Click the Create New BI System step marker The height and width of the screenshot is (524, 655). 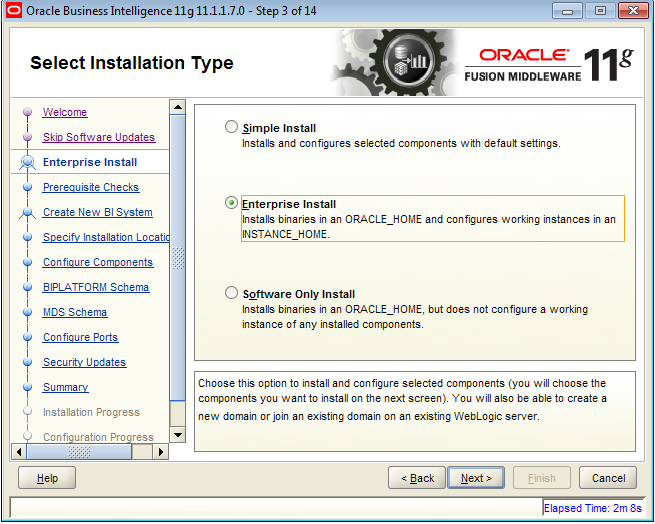pyautogui.click(x=28, y=212)
